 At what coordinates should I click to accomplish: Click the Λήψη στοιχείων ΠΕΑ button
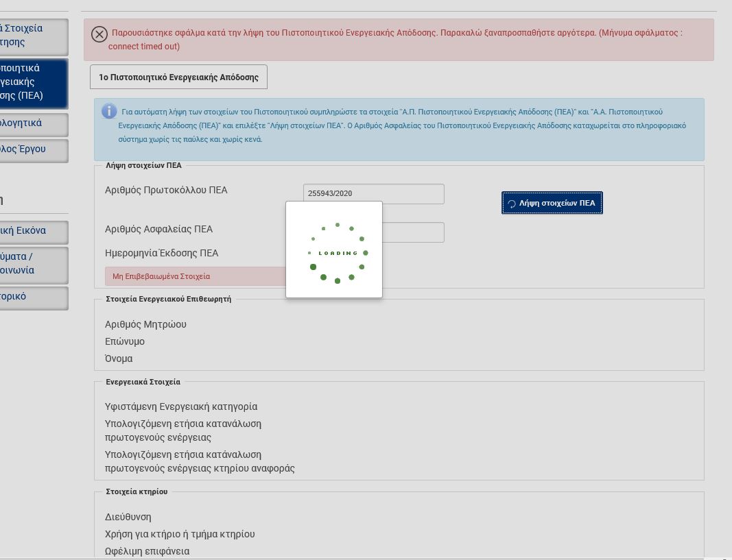[x=552, y=203]
